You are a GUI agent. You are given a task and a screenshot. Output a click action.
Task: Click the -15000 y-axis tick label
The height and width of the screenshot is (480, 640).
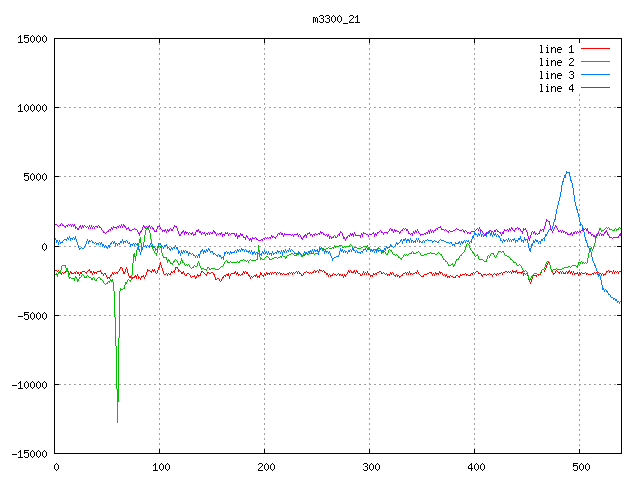point(29,453)
